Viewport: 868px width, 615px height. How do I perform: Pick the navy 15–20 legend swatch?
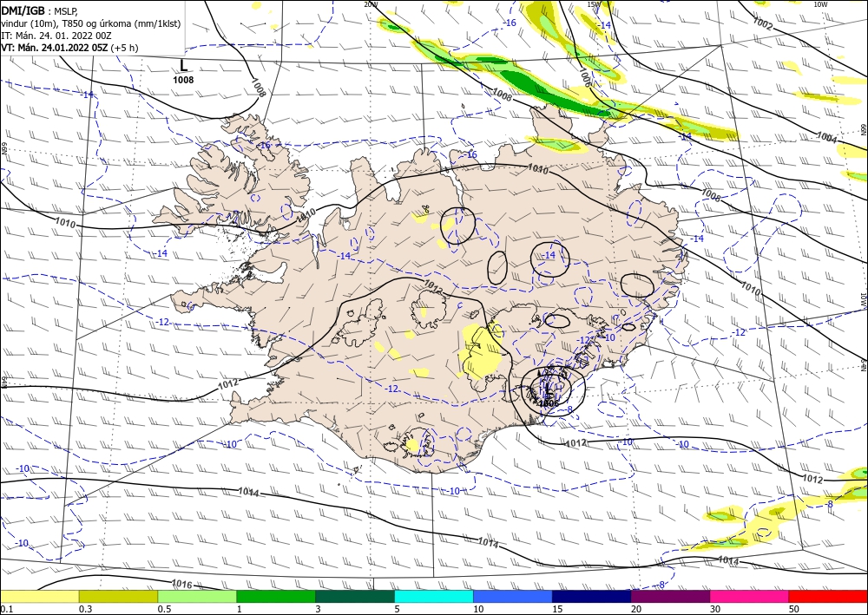click(592, 597)
